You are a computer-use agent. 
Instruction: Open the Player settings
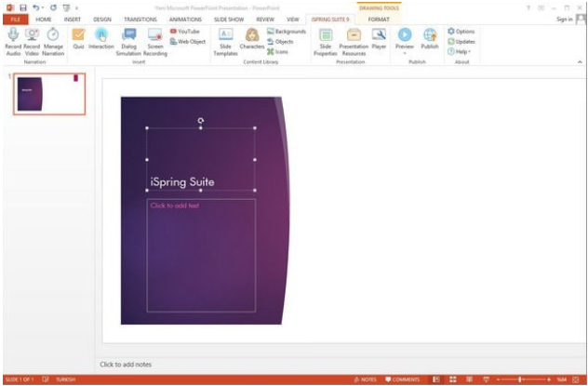tap(379, 37)
